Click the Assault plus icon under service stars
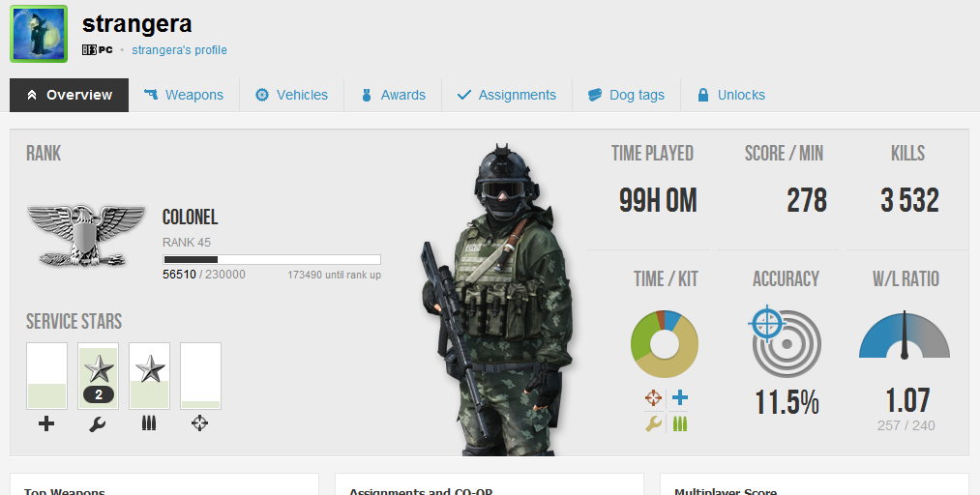 tap(46, 423)
